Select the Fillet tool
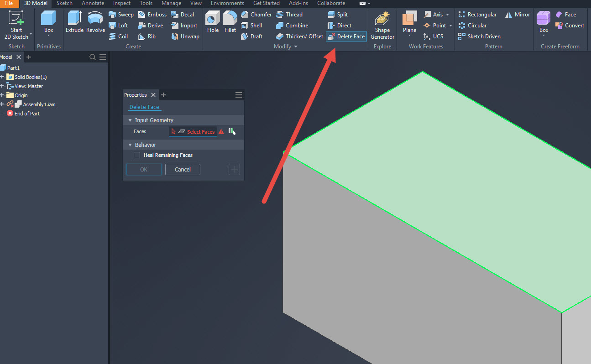Screen dimensions: 591x364 (230, 22)
